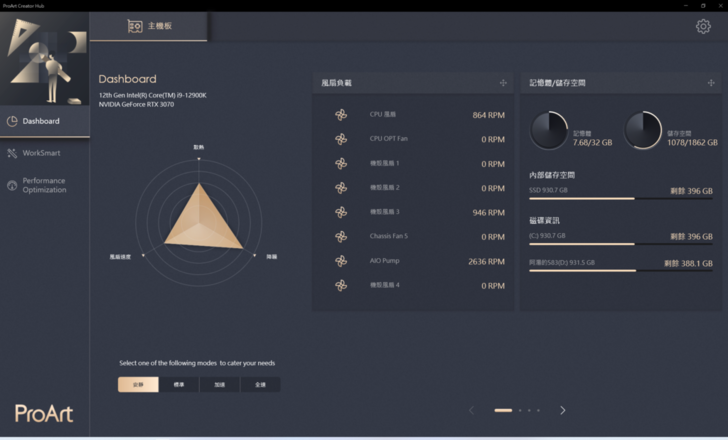Screen dimensions: 728x440
Task: Click the 7.68/32 GB memory value
Action: [592, 142]
